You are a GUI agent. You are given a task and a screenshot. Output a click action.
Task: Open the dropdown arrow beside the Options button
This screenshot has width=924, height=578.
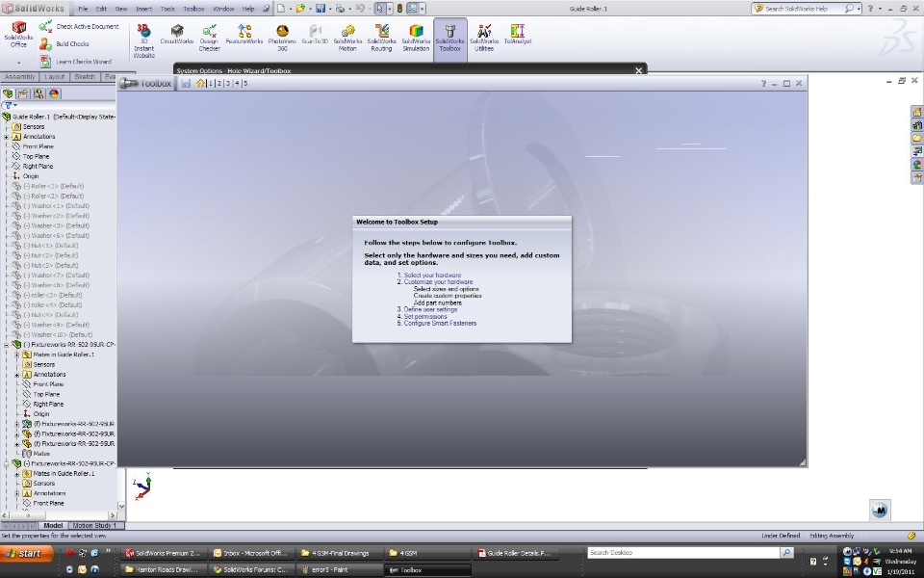[422, 9]
